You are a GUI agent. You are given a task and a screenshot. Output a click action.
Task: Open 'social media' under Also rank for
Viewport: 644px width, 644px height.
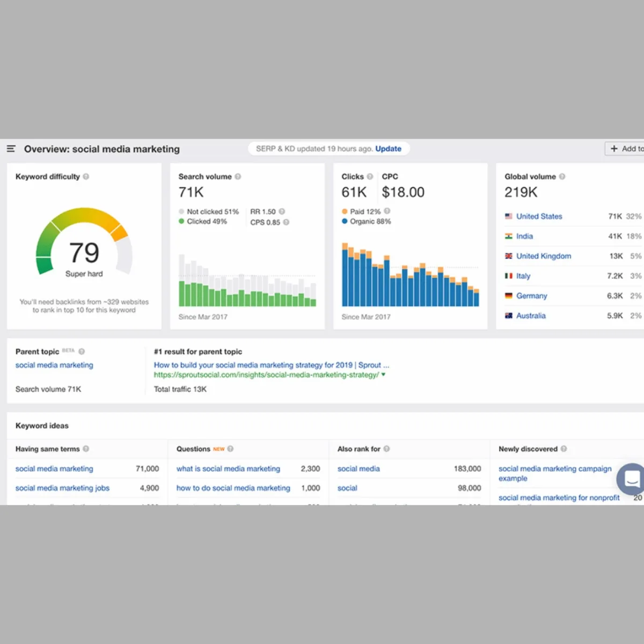click(358, 469)
